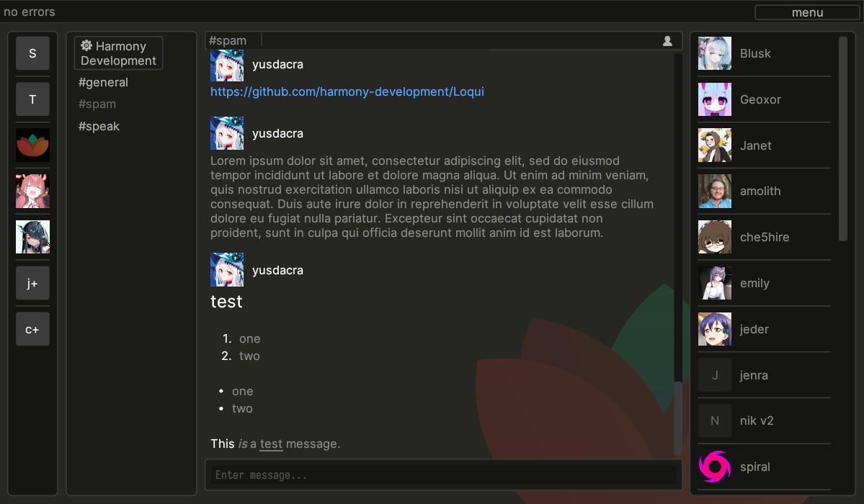864x504 pixels.
Task: Select the jenra member name
Action: pos(753,375)
